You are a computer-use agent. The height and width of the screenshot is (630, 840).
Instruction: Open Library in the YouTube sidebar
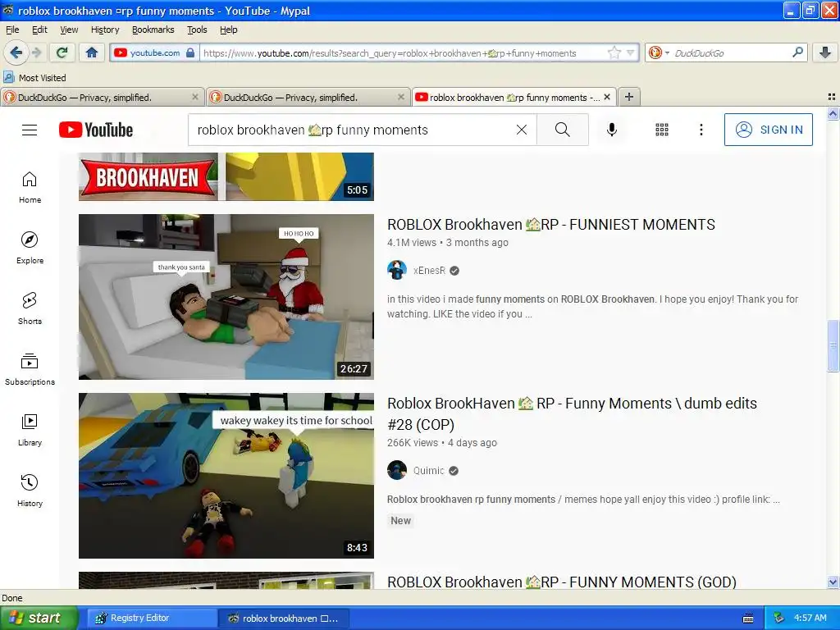coord(30,430)
